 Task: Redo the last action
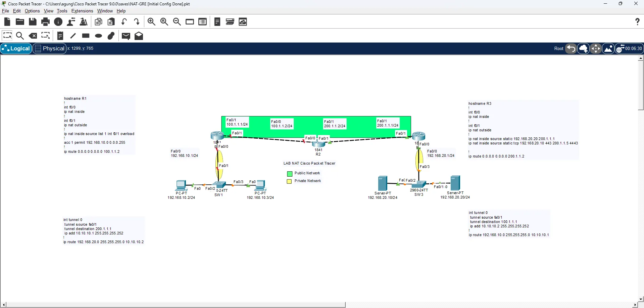point(137,22)
